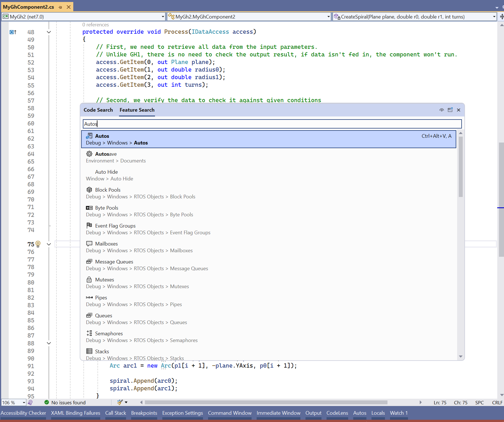Click the Mutexes lock icon

click(x=89, y=279)
